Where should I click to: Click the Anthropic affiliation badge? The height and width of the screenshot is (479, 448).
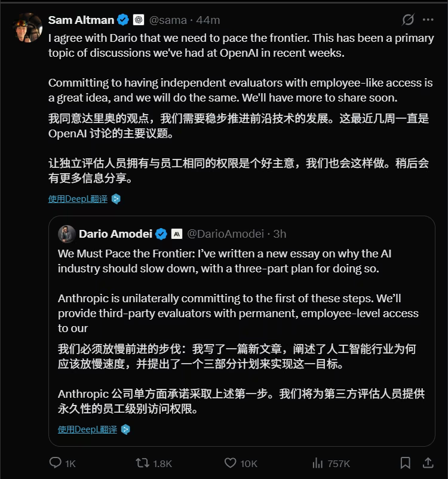click(x=177, y=234)
